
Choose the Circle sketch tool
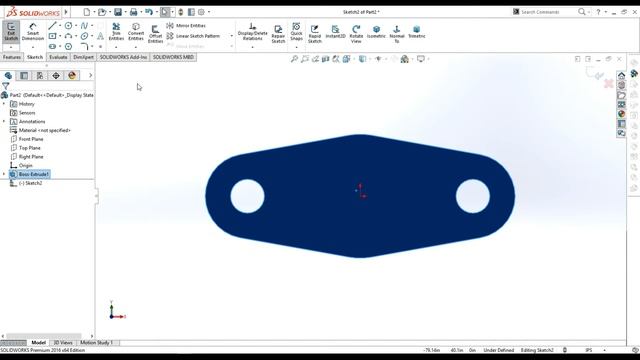(69, 26)
